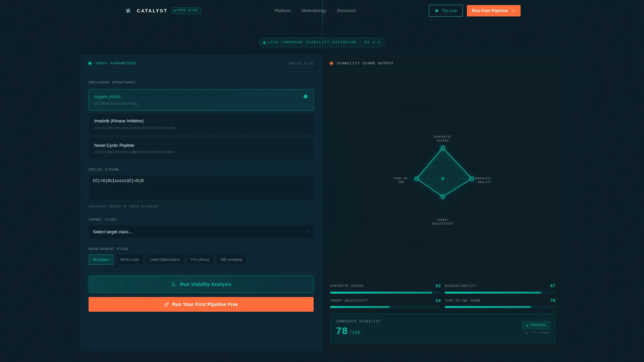Screen dimensions: 644x362
Task: Toggle the IND-enabling stage filter
Action: (x=231, y=259)
